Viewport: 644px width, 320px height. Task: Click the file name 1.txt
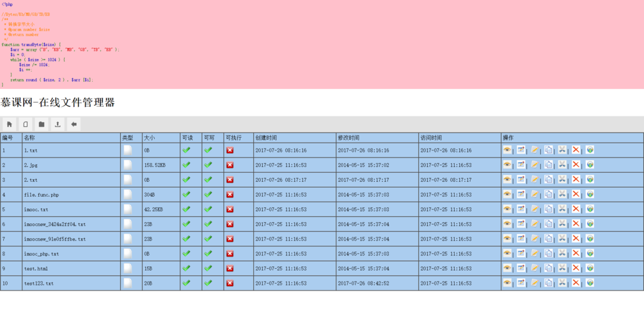point(31,150)
